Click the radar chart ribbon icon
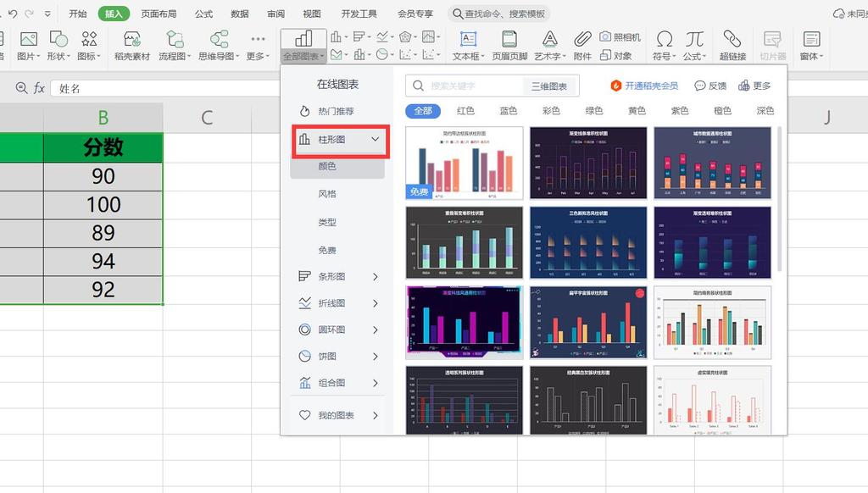 (x=407, y=37)
